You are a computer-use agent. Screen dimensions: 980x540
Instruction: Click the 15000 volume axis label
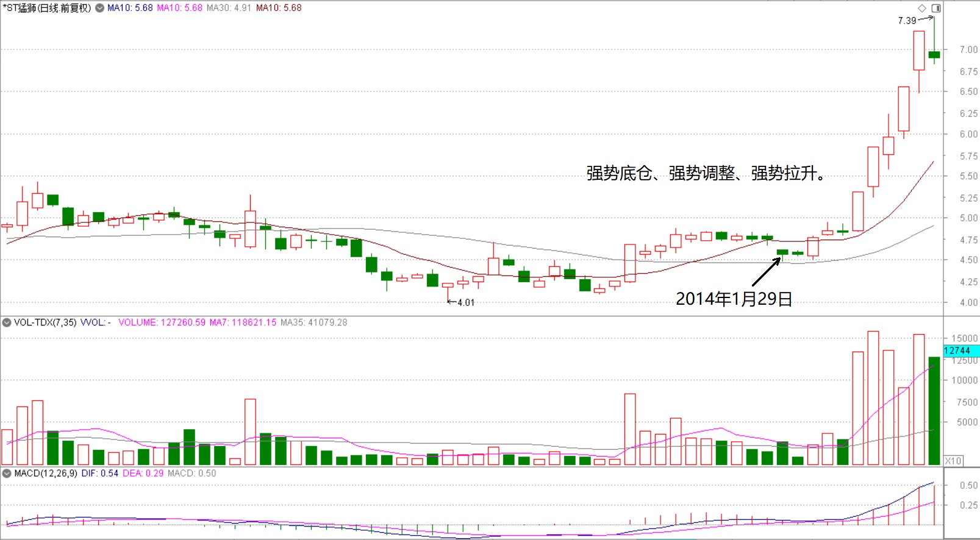[x=964, y=338]
